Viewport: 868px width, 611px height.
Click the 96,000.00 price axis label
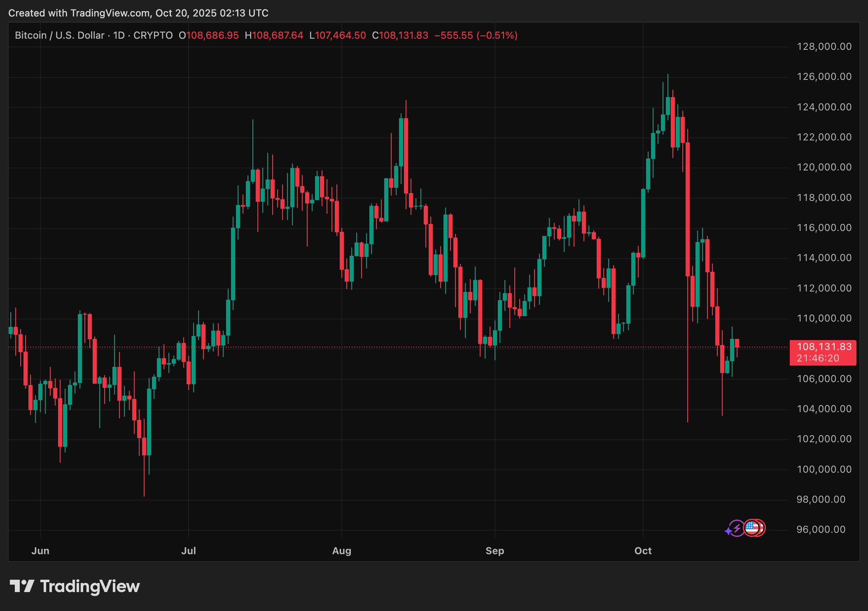pos(821,529)
